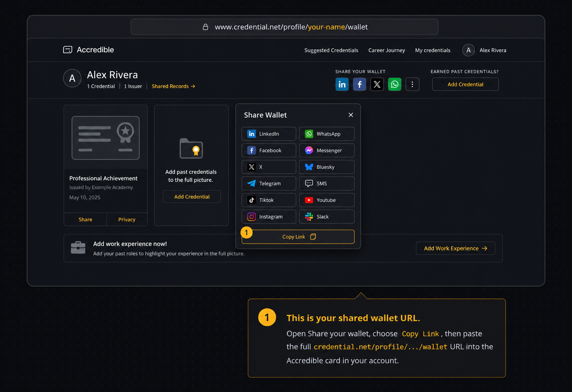Image resolution: width=572 pixels, height=392 pixels.
Task: Choose Telegram in Share Wallet popup
Action: click(x=268, y=183)
